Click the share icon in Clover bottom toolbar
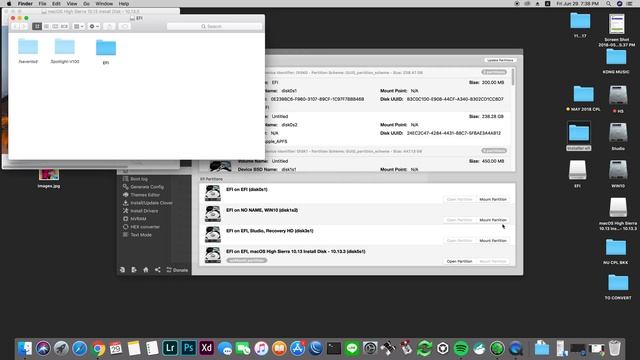 coord(158,270)
